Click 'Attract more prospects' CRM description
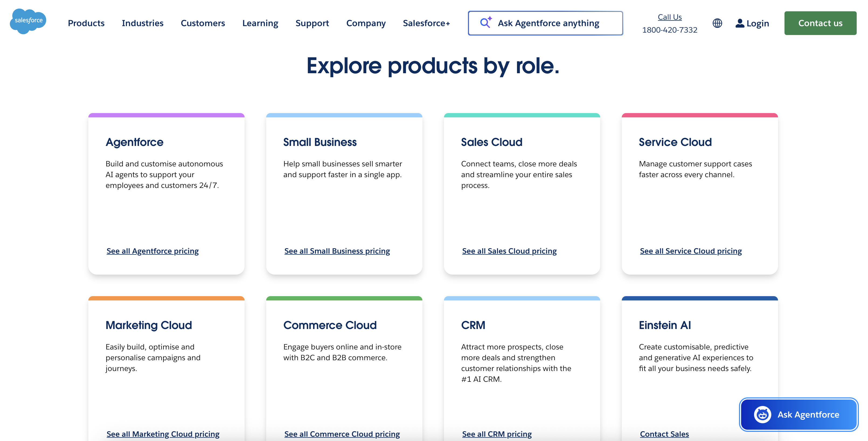 pos(516,363)
